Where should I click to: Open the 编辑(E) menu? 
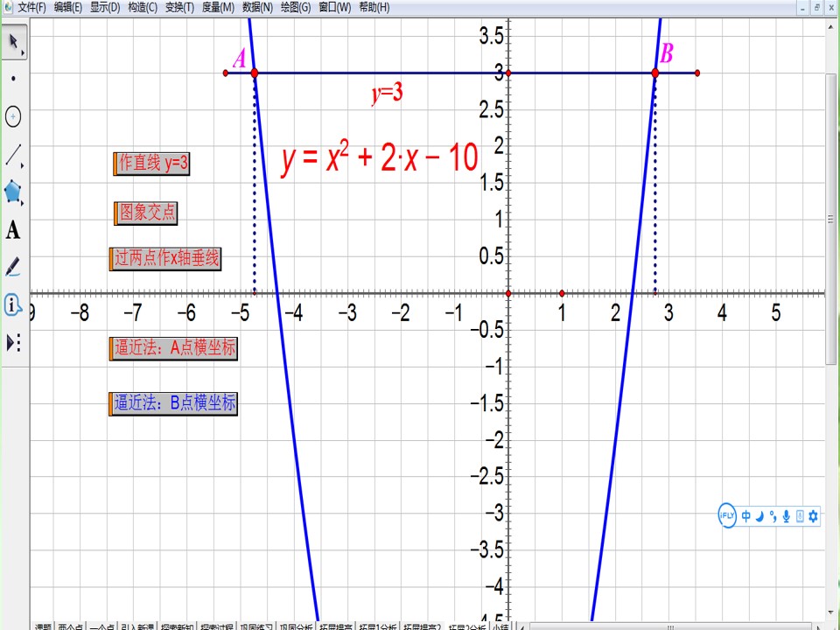pos(68,8)
